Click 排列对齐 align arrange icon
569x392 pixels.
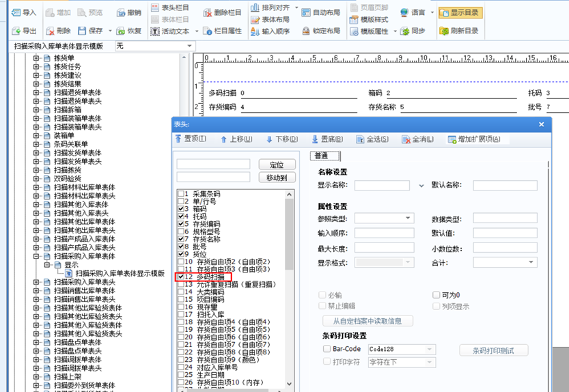tap(255, 8)
